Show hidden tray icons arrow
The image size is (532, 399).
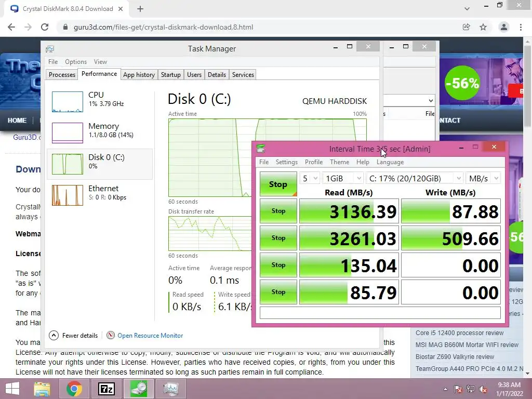[445, 389]
